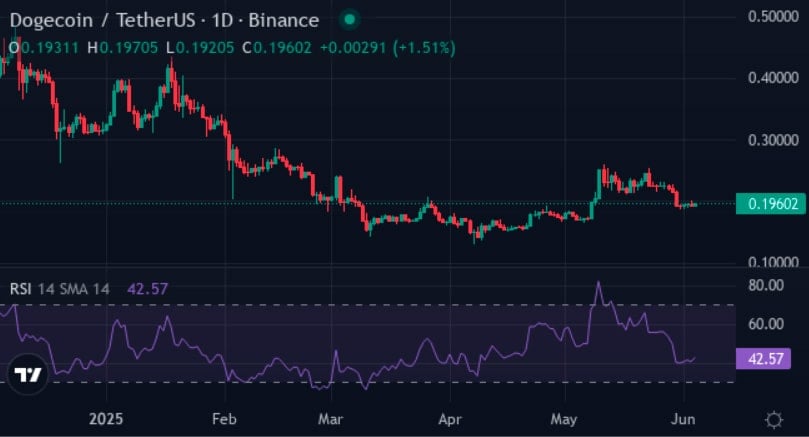Click the Apr time axis label
The image size is (809, 437).
click(x=450, y=419)
